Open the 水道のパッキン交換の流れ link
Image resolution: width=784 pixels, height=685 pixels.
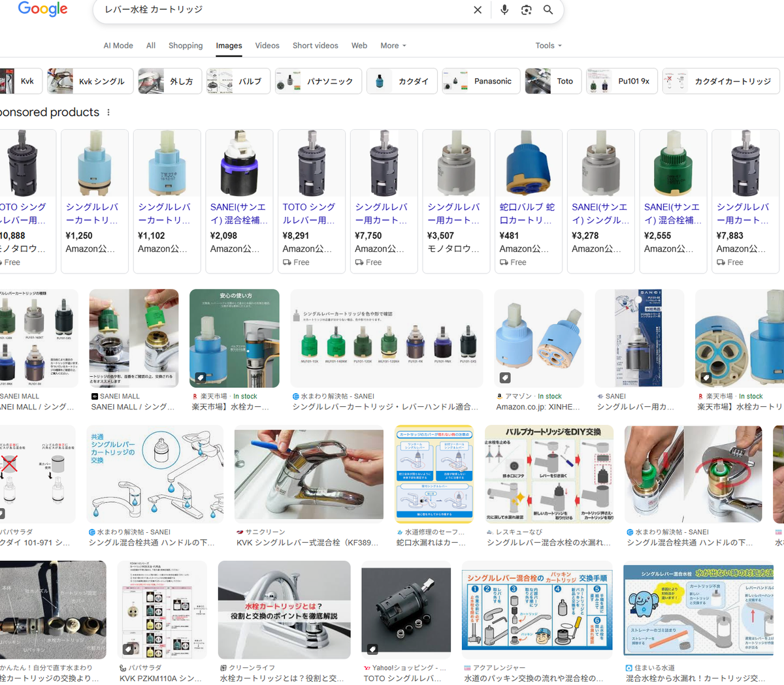[534, 678]
